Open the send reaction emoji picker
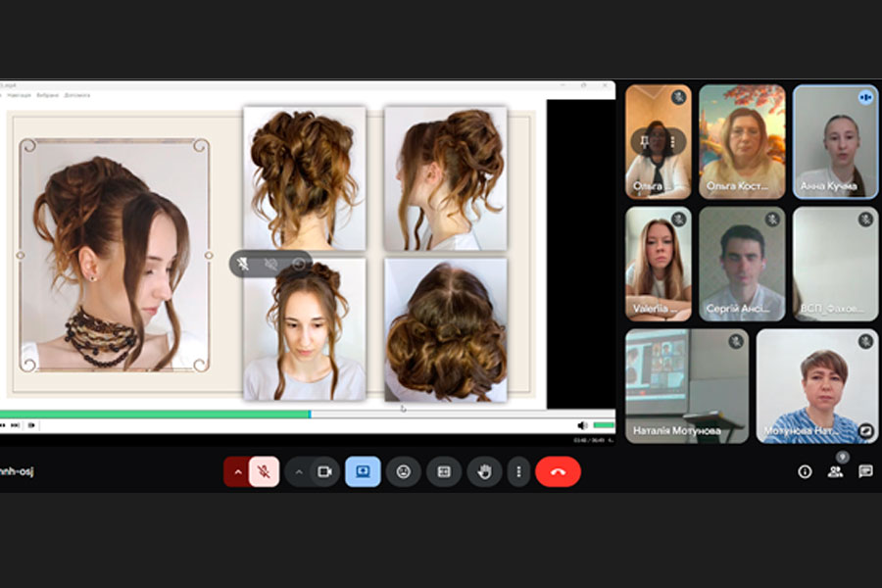This screenshot has height=588, width=882. pyautogui.click(x=403, y=471)
